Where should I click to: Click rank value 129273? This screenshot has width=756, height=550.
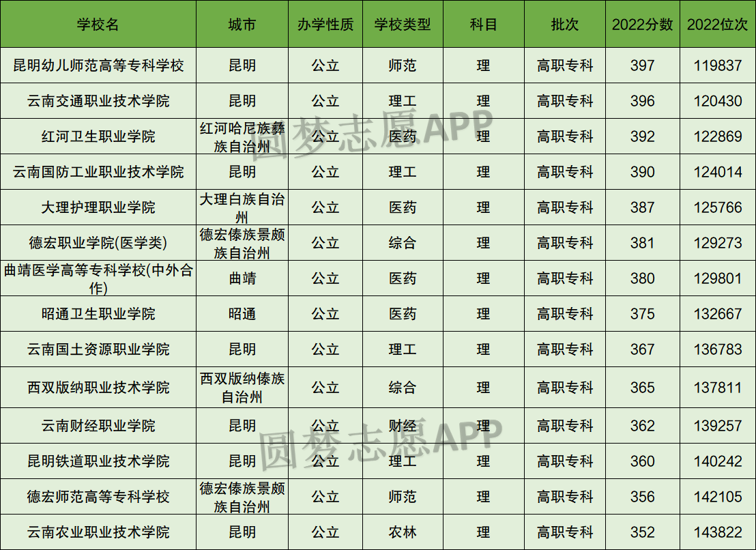pos(717,243)
